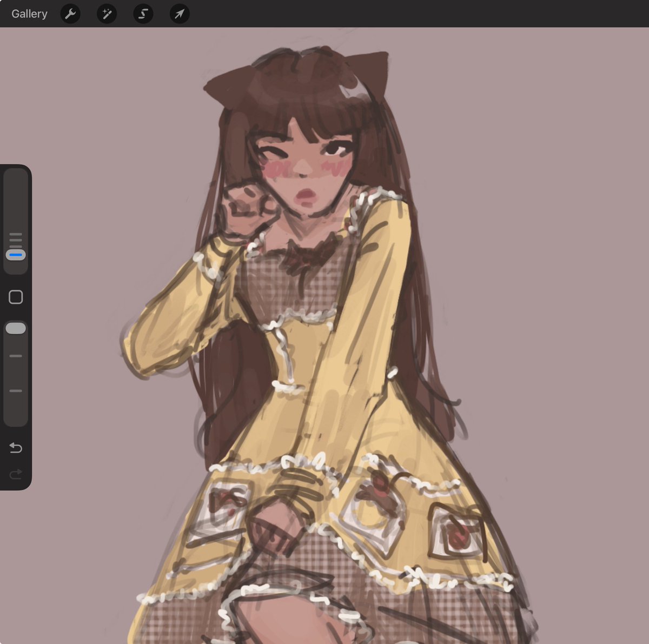Tap Gallery to exit the current canvas
Viewport: 649px width, 644px height.
click(x=29, y=14)
